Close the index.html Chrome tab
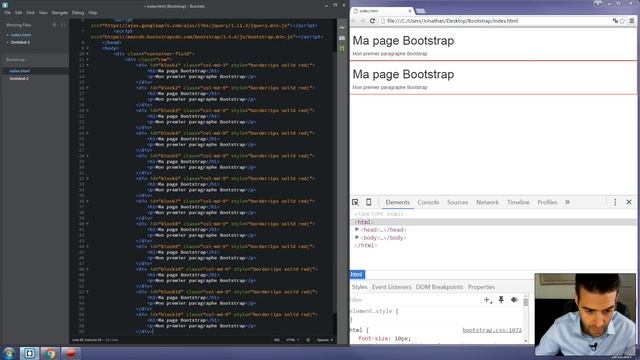This screenshot has width=640, height=360. [x=410, y=11]
